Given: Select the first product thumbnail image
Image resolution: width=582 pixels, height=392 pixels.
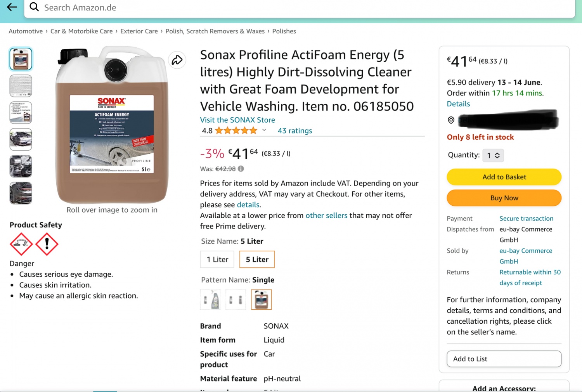Looking at the screenshot, I should [21, 59].
